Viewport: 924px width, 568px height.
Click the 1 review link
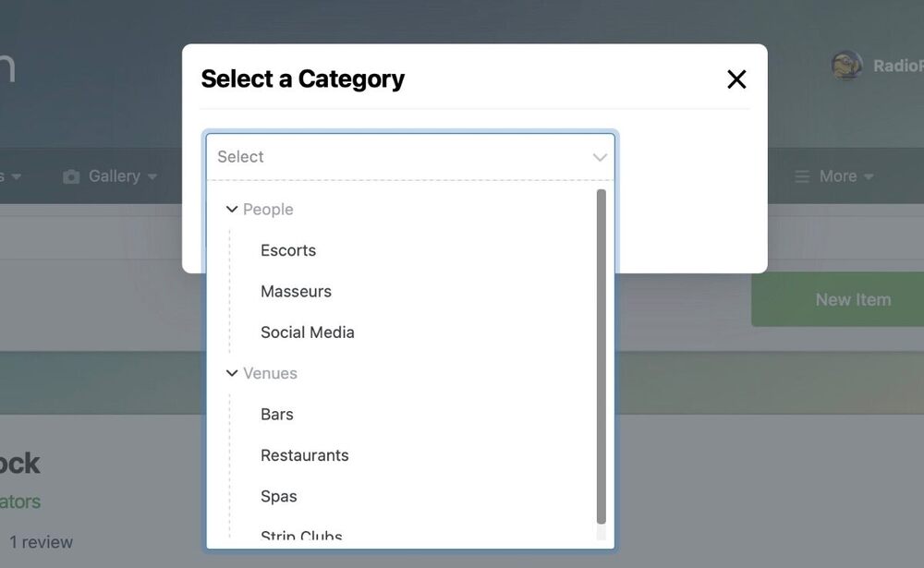pos(41,542)
